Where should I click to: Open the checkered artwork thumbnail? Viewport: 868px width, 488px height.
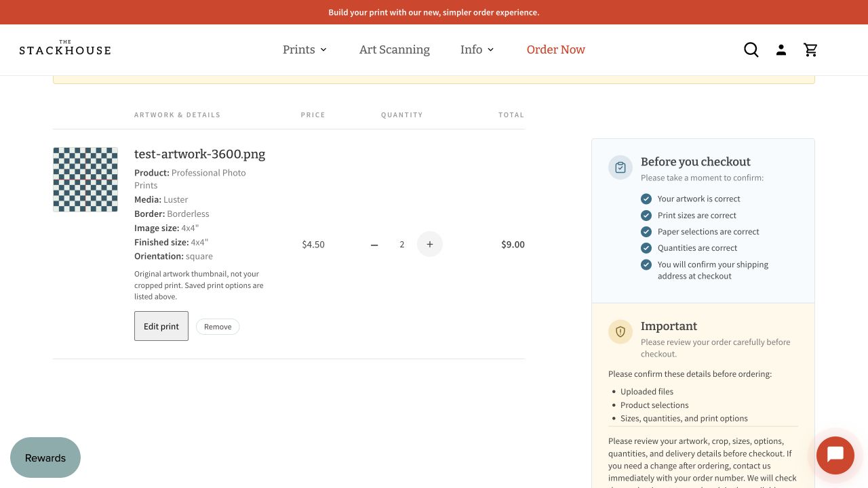click(x=85, y=180)
